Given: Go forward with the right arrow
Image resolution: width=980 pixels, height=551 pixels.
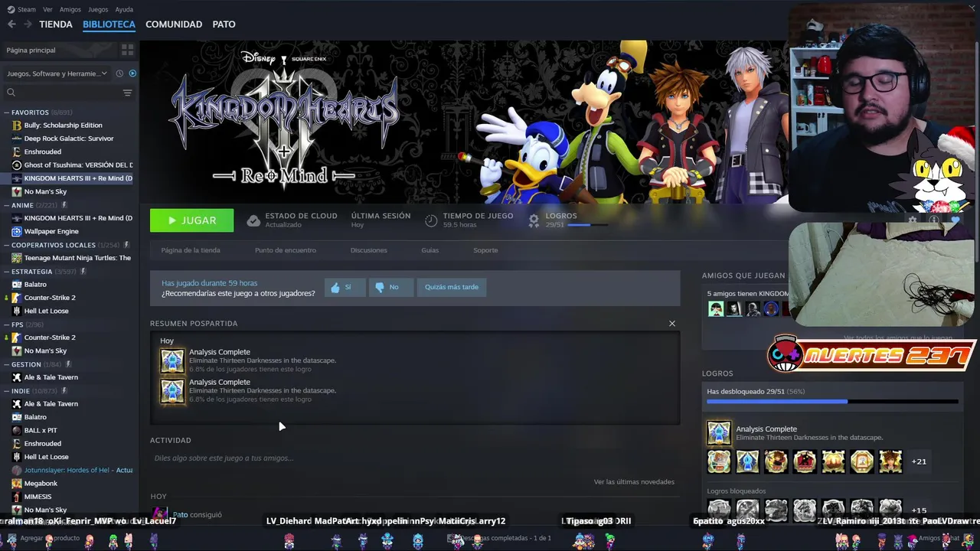Looking at the screenshot, I should 28,24.
